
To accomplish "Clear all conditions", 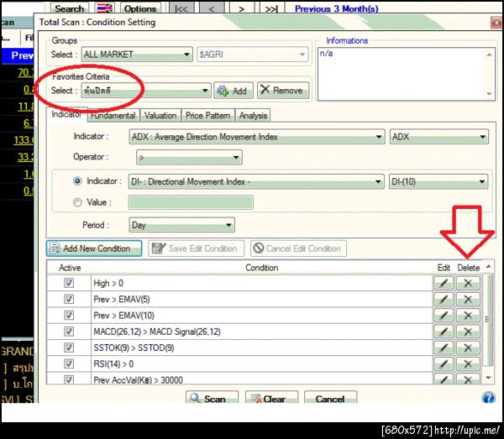I will [x=271, y=399].
